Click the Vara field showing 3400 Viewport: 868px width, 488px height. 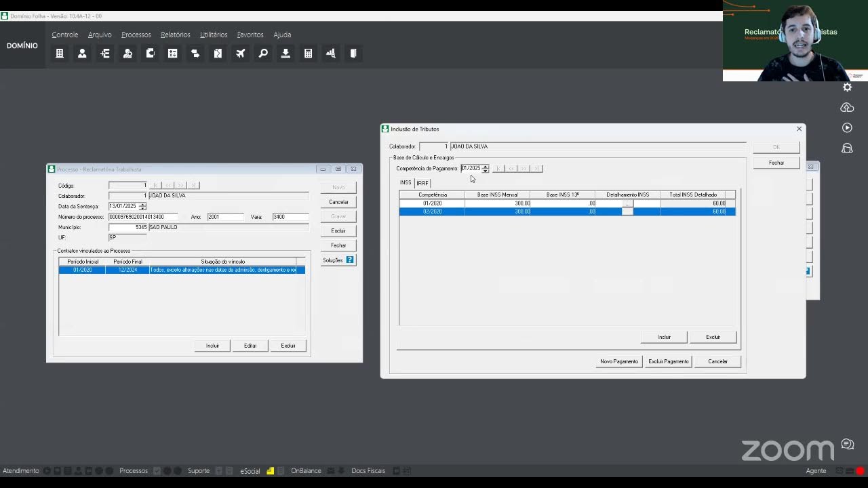coord(290,217)
